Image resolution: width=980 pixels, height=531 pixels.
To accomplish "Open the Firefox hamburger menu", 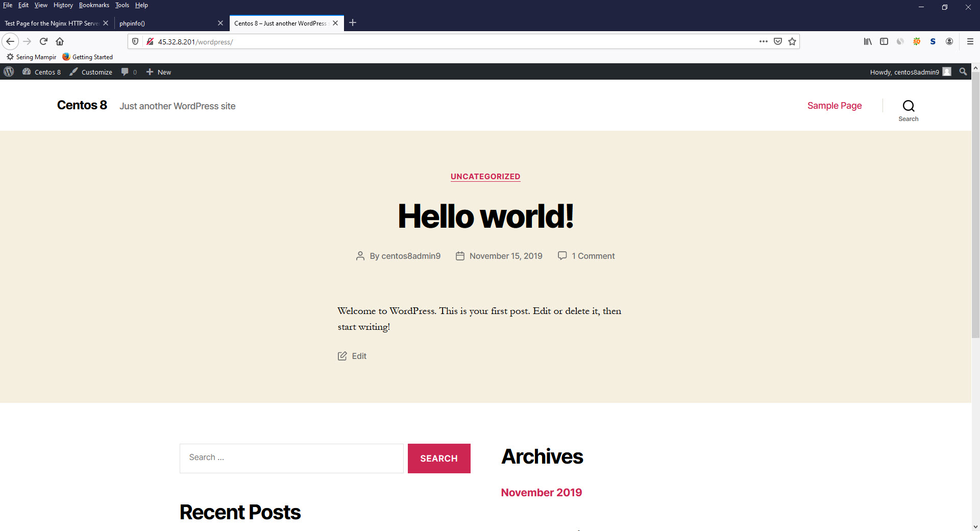I will 970,41.
